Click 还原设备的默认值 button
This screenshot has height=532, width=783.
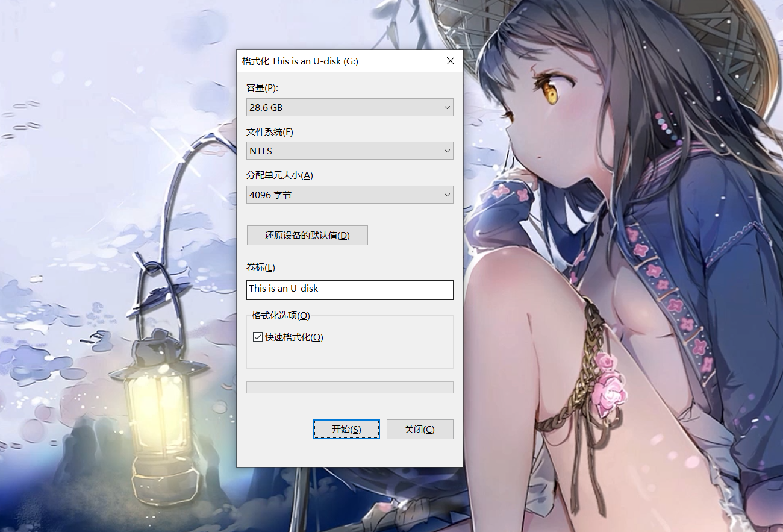click(x=307, y=236)
